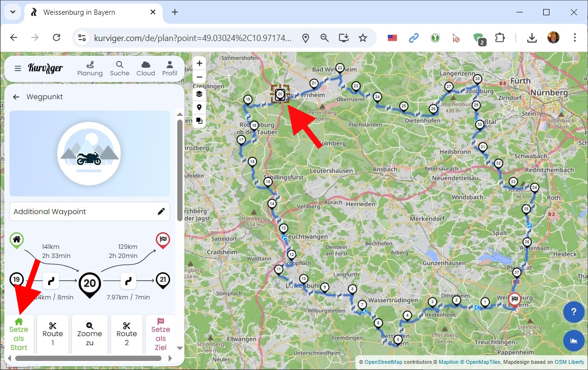Open the Kurviger hamburger menu
This screenshot has height=370, width=588.
tap(18, 68)
